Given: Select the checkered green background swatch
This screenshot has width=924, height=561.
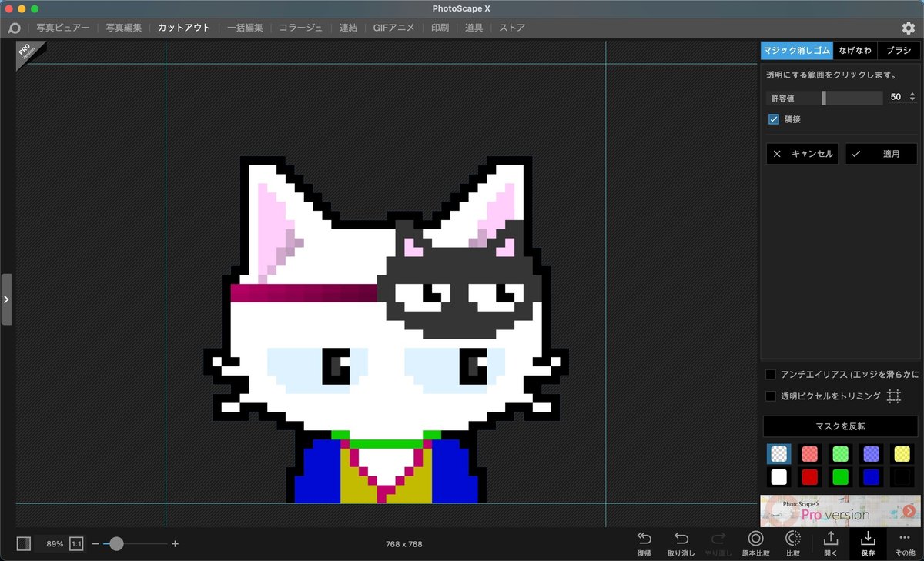Looking at the screenshot, I should pyautogui.click(x=840, y=454).
